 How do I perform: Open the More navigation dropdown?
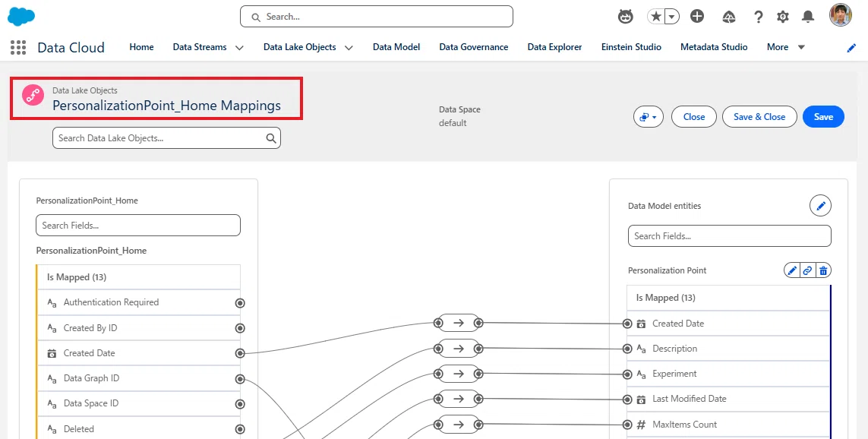click(785, 47)
